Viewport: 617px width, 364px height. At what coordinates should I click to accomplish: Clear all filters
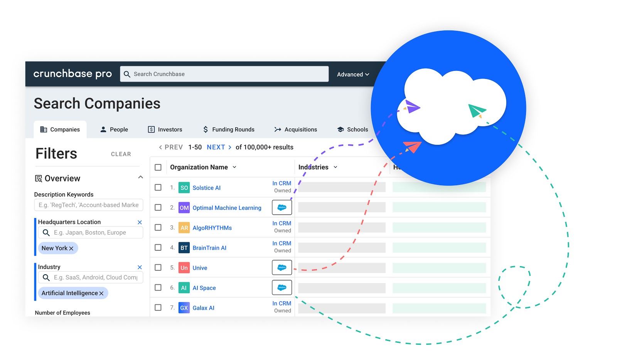(x=121, y=154)
